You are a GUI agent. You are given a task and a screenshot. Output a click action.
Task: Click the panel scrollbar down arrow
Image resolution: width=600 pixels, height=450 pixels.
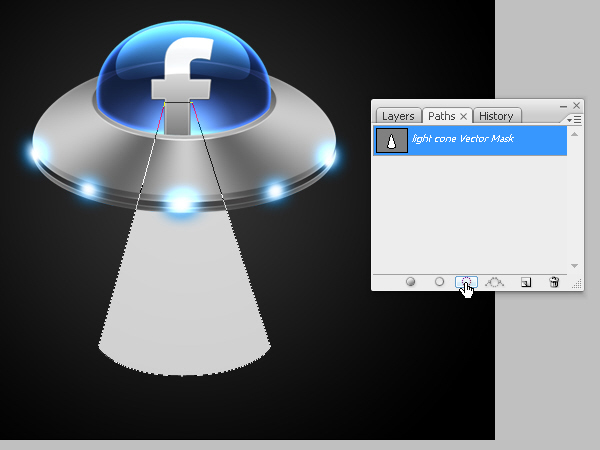click(574, 266)
